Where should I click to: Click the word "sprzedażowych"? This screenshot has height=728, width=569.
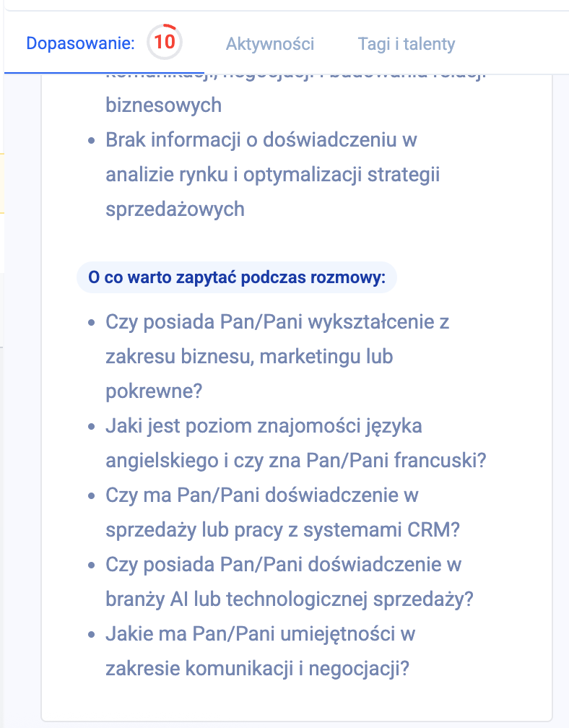click(175, 209)
